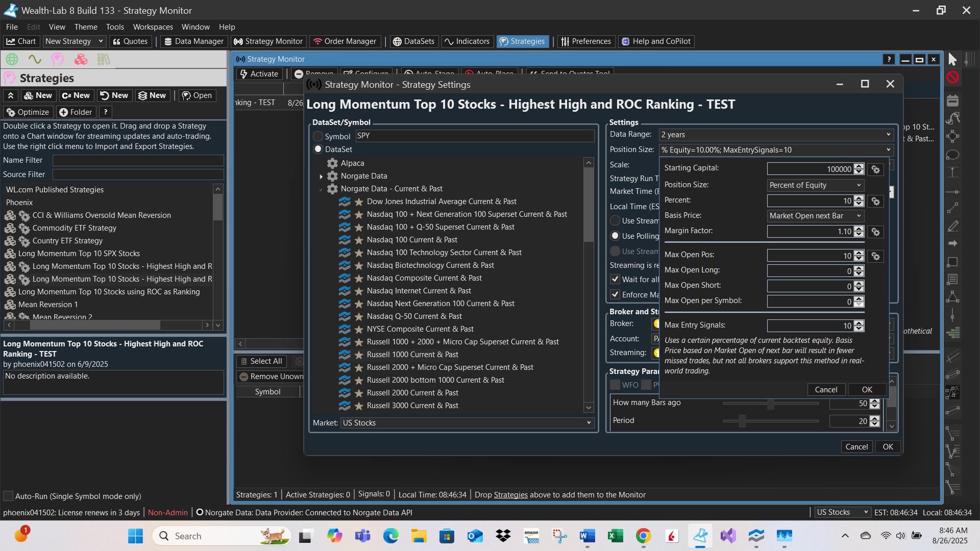Toggle the Enforce Ma... checkbox
This screenshot has height=551, width=980.
(615, 295)
